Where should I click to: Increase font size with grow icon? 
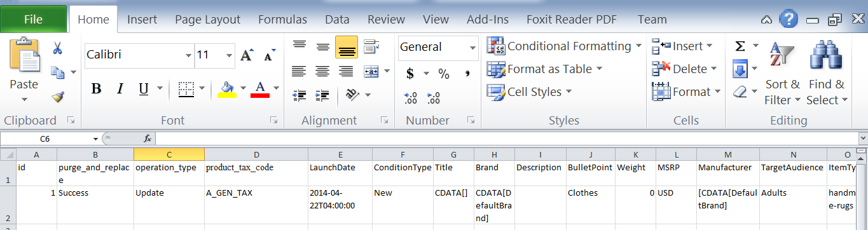[247, 55]
